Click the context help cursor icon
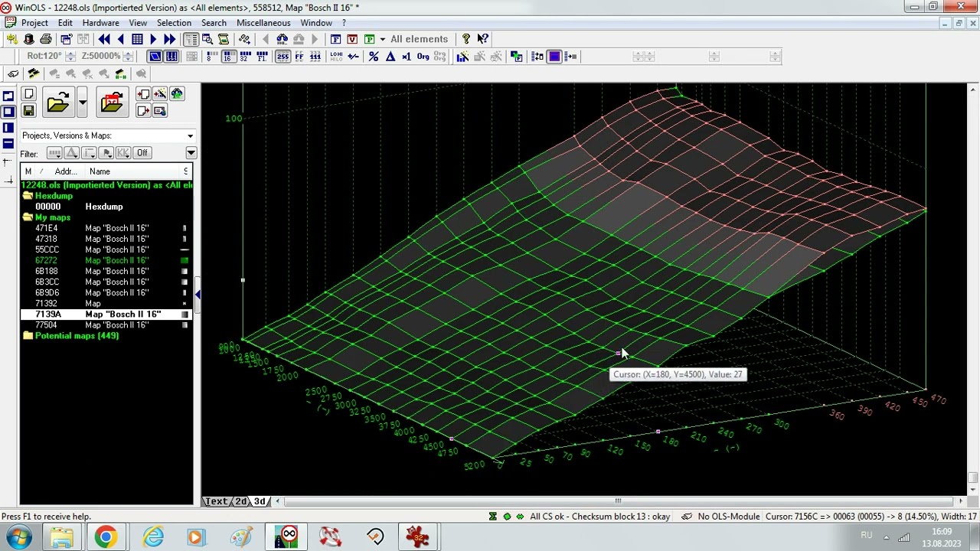980x551 pixels. [482, 39]
